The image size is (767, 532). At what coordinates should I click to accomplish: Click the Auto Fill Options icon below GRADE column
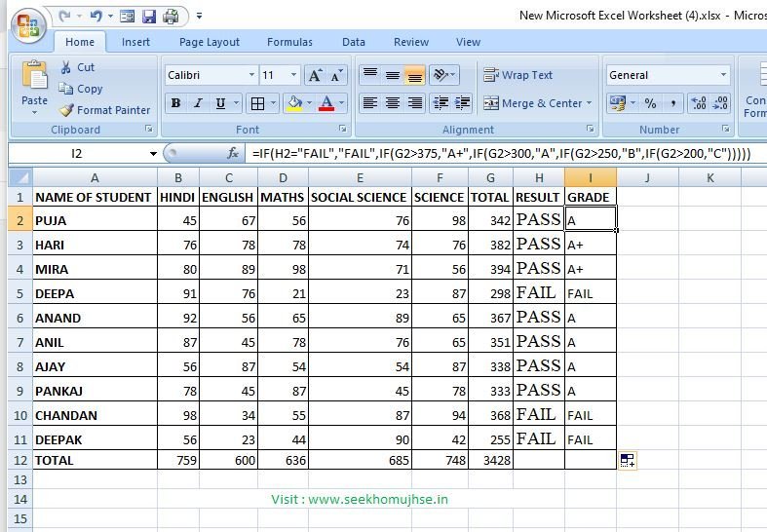point(627,460)
